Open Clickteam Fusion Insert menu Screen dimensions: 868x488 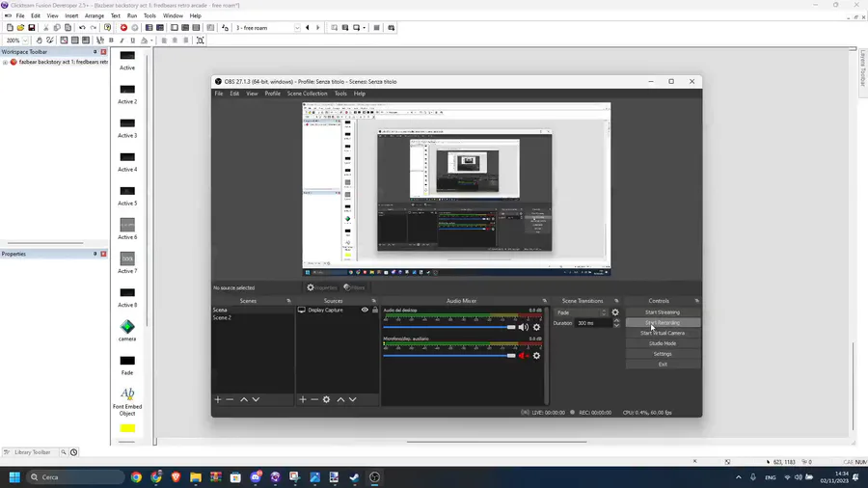tap(71, 16)
